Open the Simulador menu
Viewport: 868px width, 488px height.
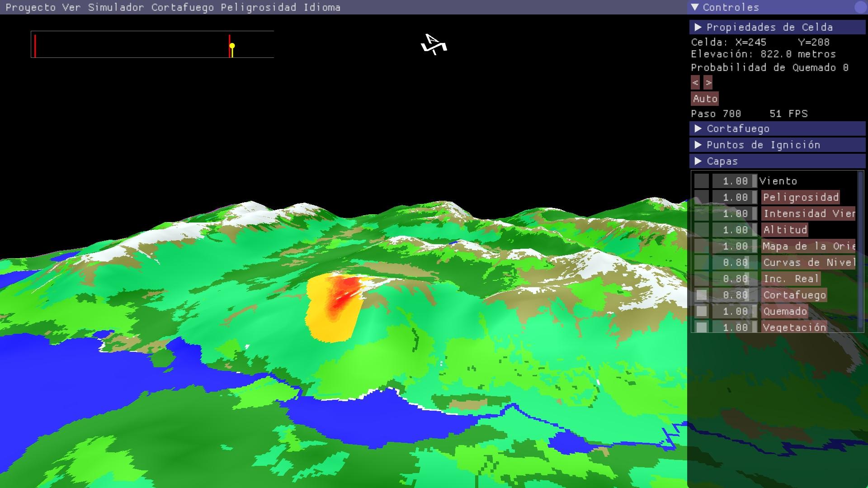116,7
